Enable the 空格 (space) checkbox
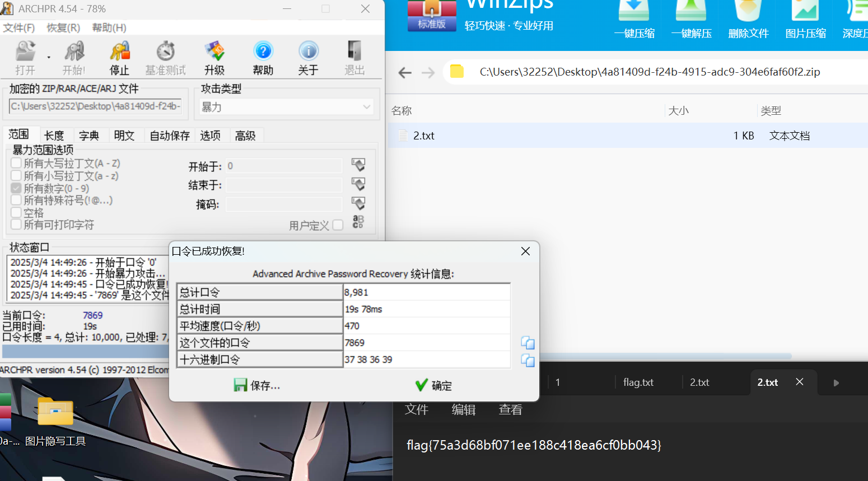 16,212
